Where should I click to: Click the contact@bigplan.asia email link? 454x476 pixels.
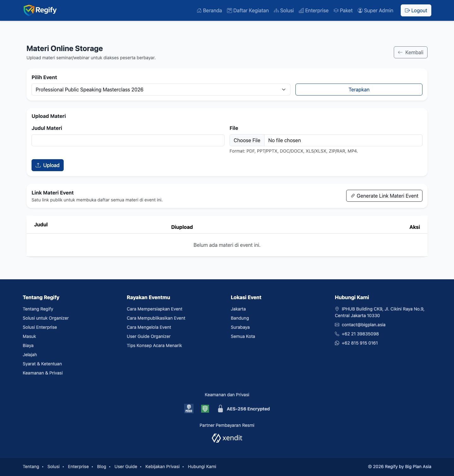(x=364, y=325)
